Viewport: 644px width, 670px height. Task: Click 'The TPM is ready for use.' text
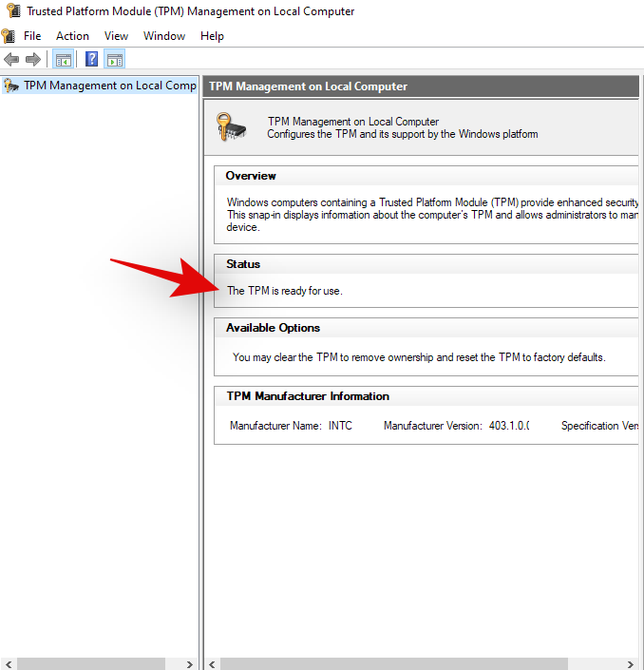pos(285,291)
